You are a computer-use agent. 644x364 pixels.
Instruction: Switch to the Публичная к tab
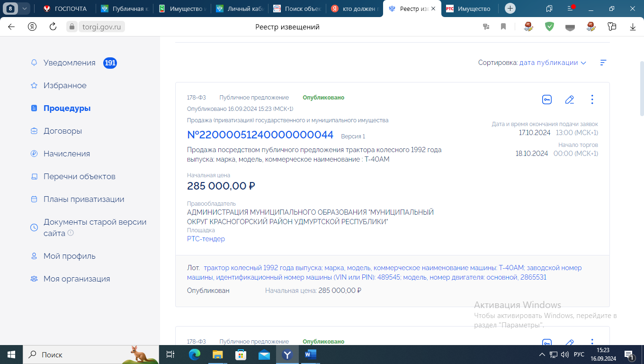pos(124,9)
